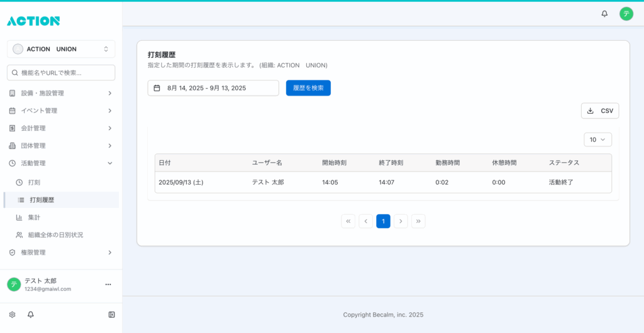Click the 履歴を検索 button
644x333 pixels.
[x=308, y=88]
